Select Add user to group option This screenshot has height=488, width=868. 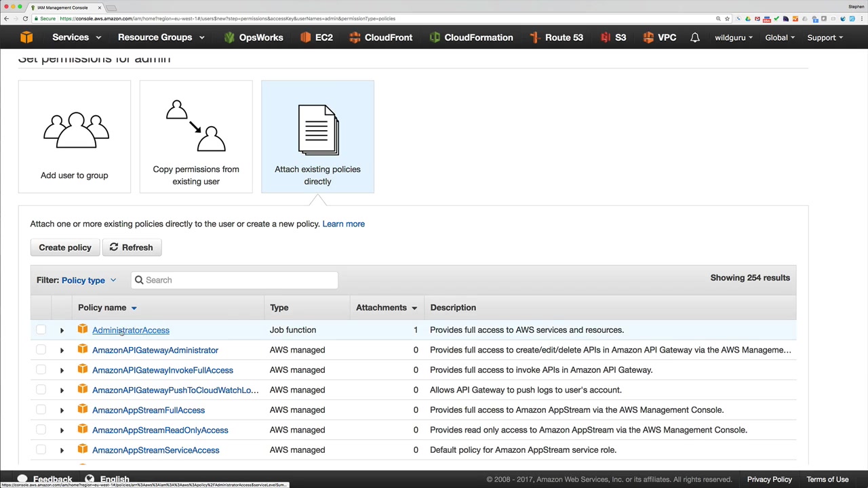point(74,137)
